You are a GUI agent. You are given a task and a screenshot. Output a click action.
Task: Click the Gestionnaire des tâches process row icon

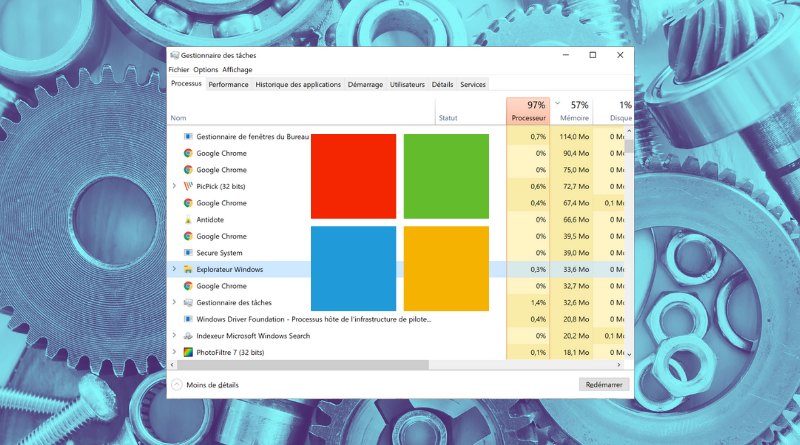coord(188,302)
